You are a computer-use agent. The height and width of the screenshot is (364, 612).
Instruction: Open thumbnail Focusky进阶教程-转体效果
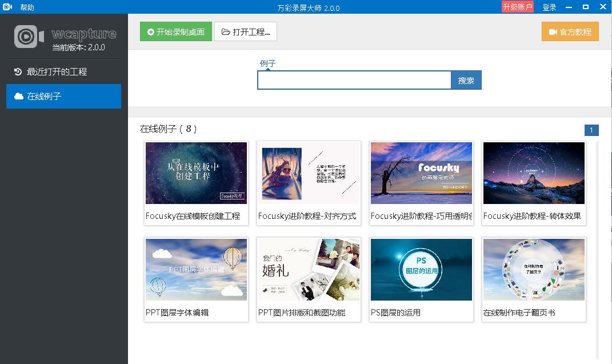tap(534, 173)
